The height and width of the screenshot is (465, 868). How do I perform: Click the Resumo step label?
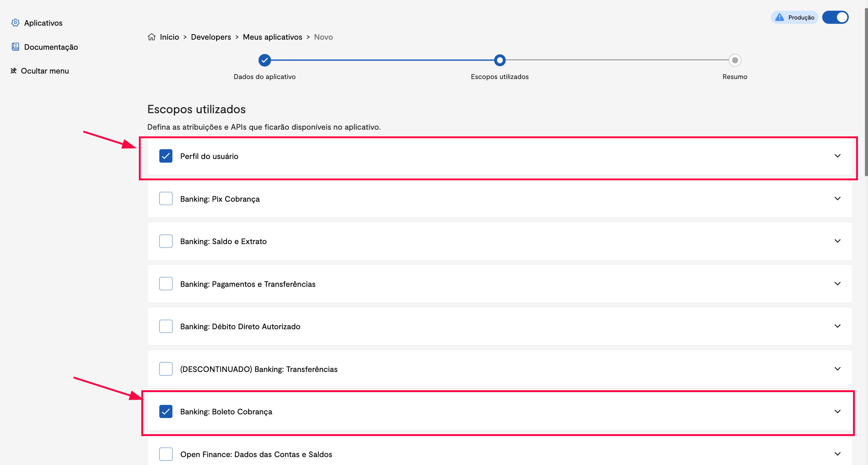[735, 77]
